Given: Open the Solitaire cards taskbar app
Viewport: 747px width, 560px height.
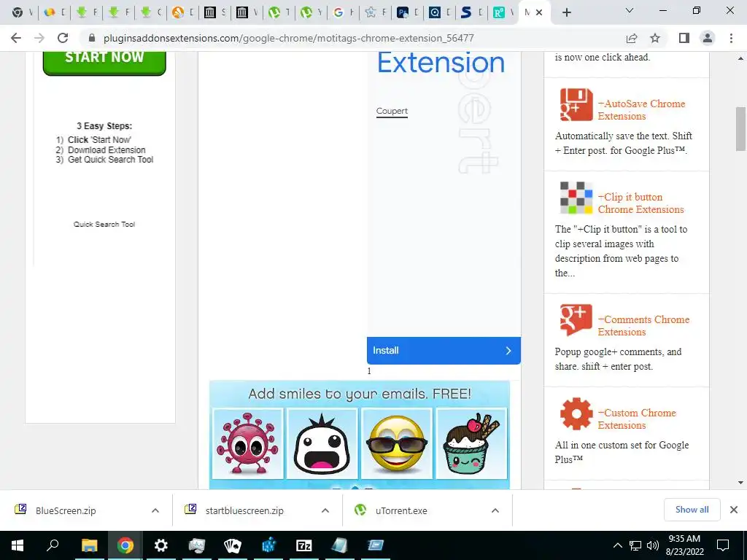Looking at the screenshot, I should [233, 545].
